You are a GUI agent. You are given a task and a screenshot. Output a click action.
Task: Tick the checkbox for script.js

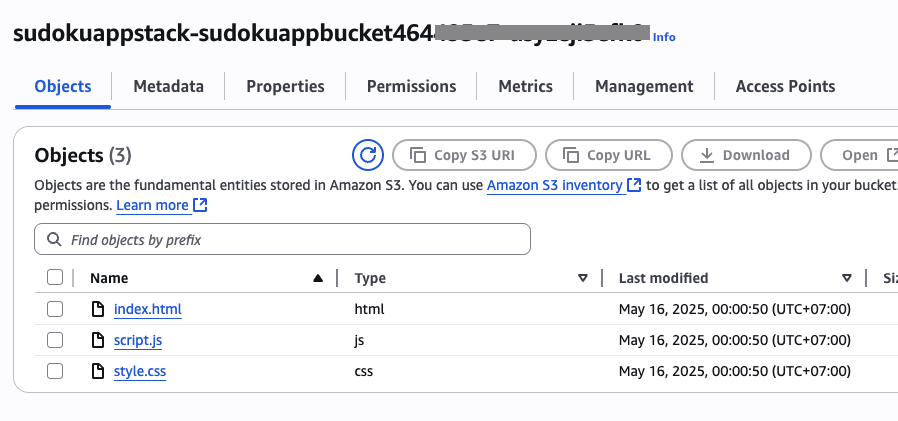coord(55,340)
